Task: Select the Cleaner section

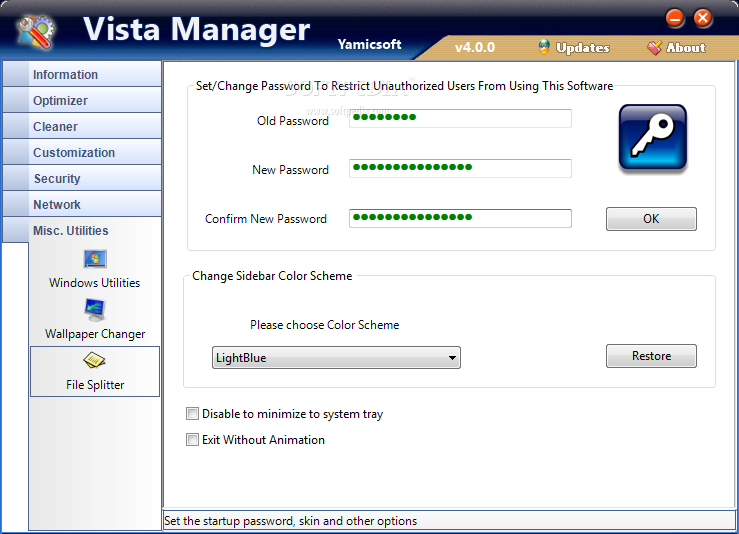Action: [82, 126]
